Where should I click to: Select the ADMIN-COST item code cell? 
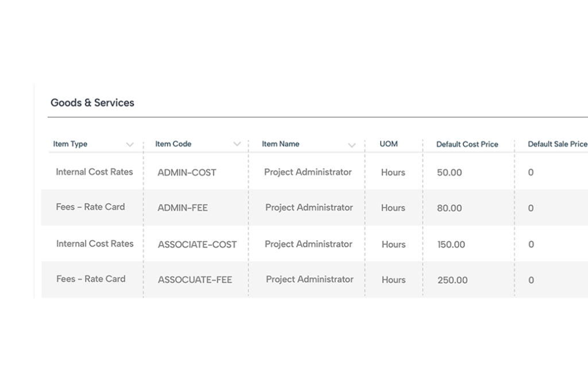pos(187,172)
